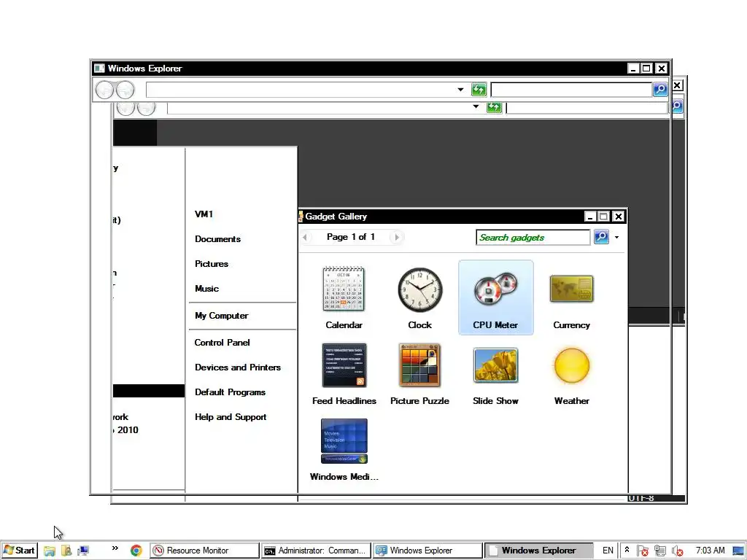Click the flag with red X tray icon

pos(642,551)
